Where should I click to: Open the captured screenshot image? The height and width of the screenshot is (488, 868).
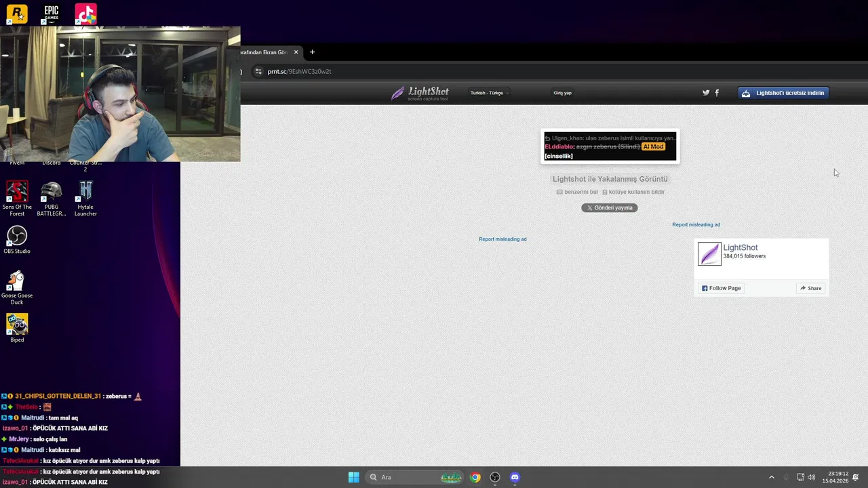pyautogui.click(x=610, y=146)
